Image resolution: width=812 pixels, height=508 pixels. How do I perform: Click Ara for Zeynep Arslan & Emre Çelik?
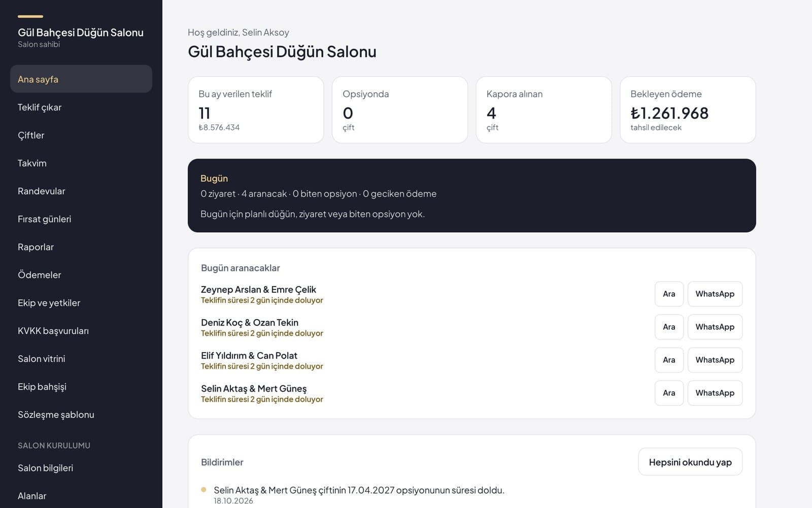coord(669,294)
